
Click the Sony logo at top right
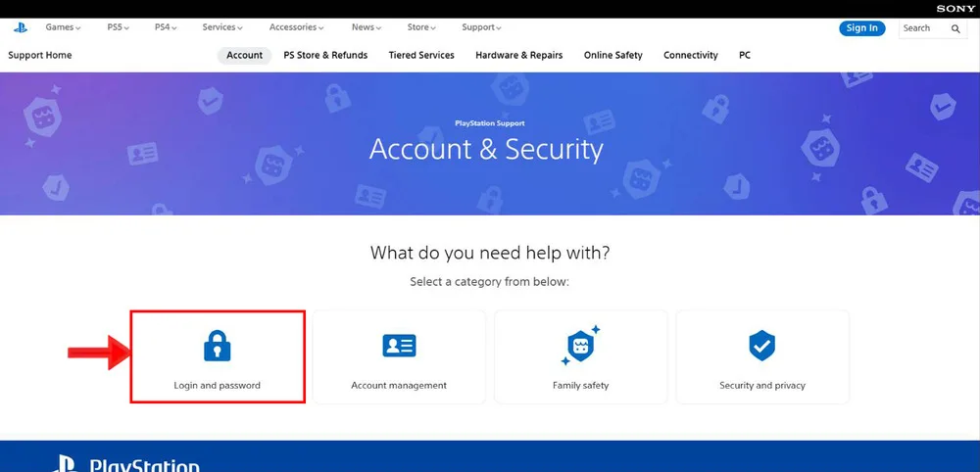pos(955,9)
